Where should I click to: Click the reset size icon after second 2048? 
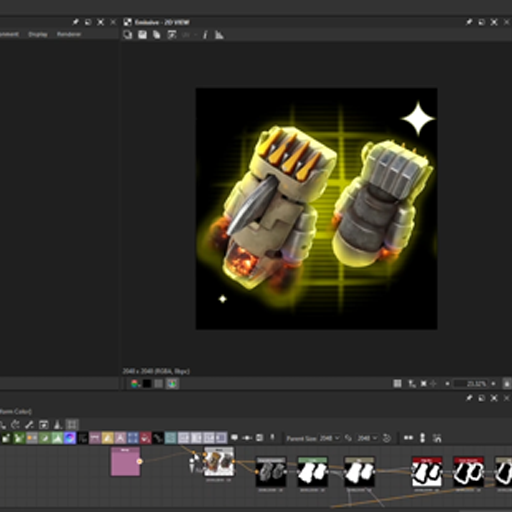387,438
